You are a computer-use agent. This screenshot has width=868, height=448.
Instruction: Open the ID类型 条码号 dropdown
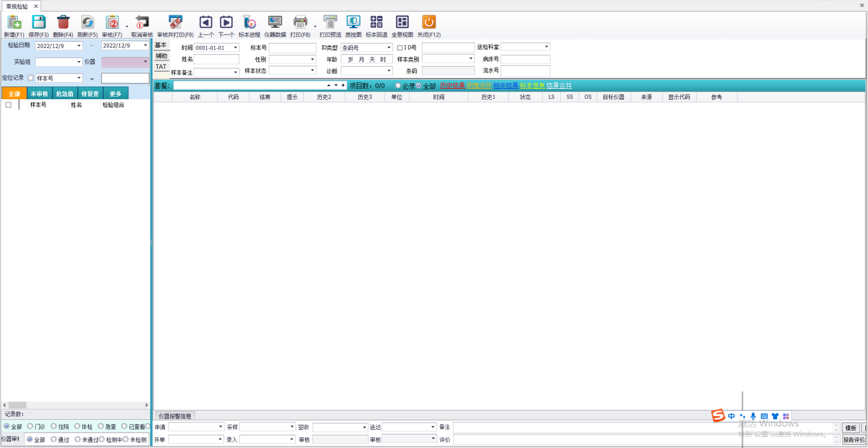(389, 48)
